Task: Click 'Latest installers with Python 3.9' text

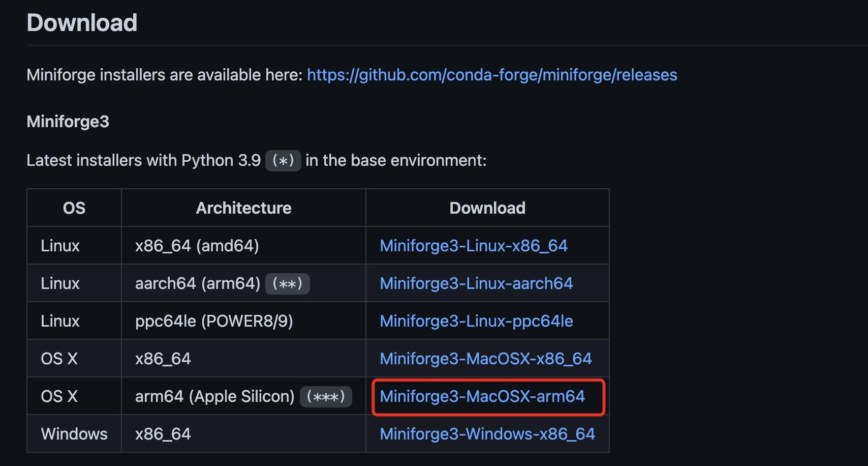Action: pyautogui.click(x=144, y=161)
